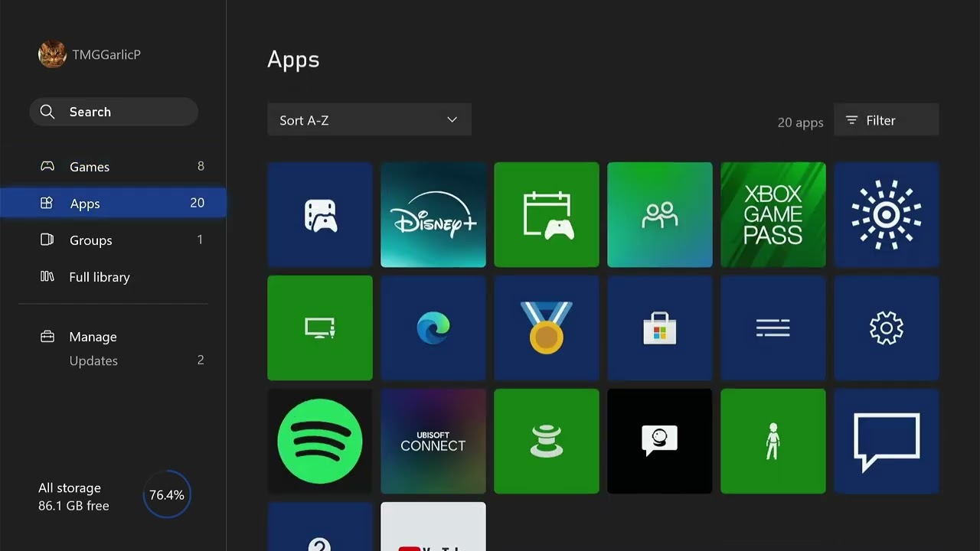Click the 20 apps count label
This screenshot has height=551, width=980.
pyautogui.click(x=800, y=122)
